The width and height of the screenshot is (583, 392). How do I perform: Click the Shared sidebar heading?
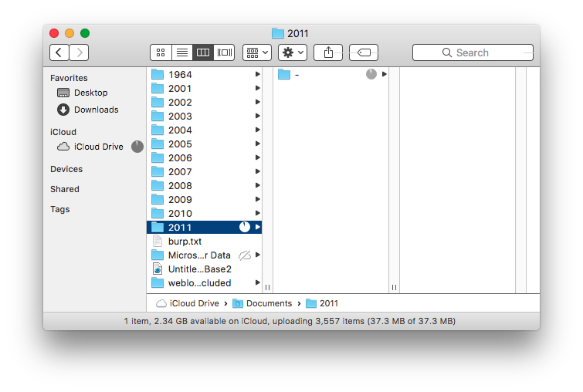pos(65,189)
